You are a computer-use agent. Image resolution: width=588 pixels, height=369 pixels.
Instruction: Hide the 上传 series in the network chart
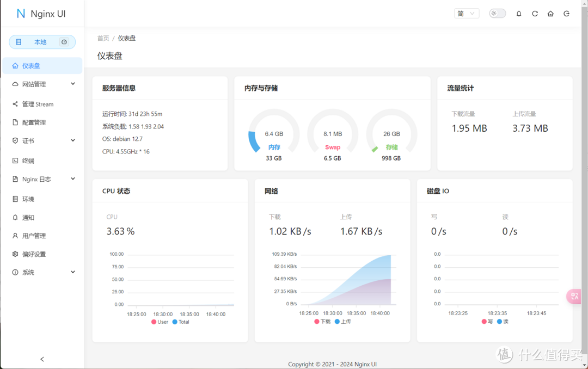click(x=344, y=321)
